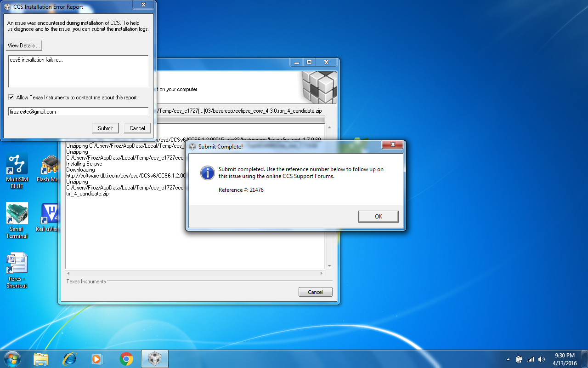This screenshot has width=588, height=368.
Task: Click the installer log horizontal scroll-right arrow
Action: coord(322,273)
